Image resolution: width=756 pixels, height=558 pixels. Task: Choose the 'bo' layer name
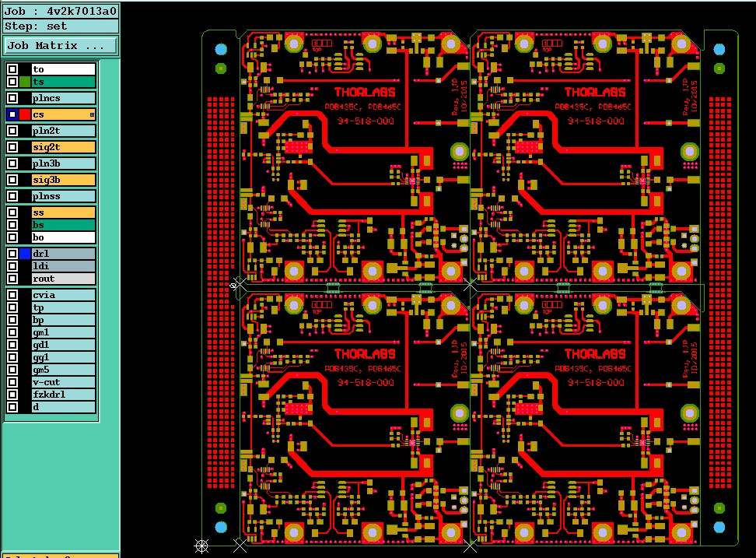[63, 238]
